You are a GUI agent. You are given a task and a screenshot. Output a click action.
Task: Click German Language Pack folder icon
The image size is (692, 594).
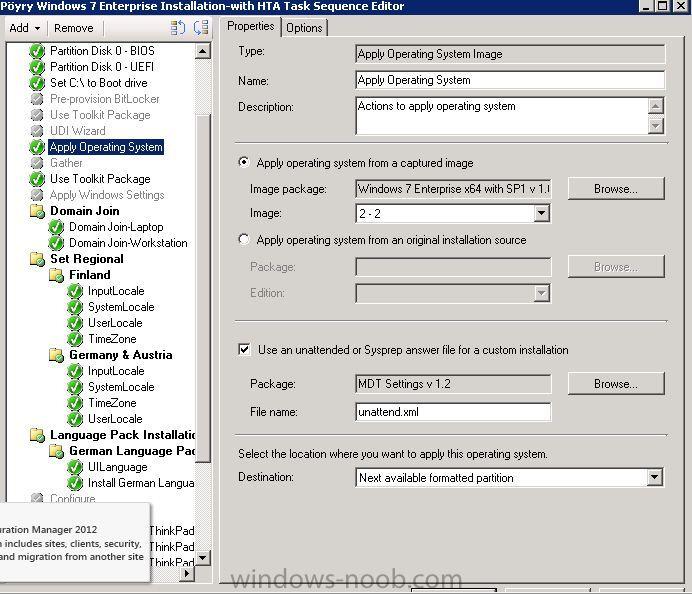(x=56, y=451)
